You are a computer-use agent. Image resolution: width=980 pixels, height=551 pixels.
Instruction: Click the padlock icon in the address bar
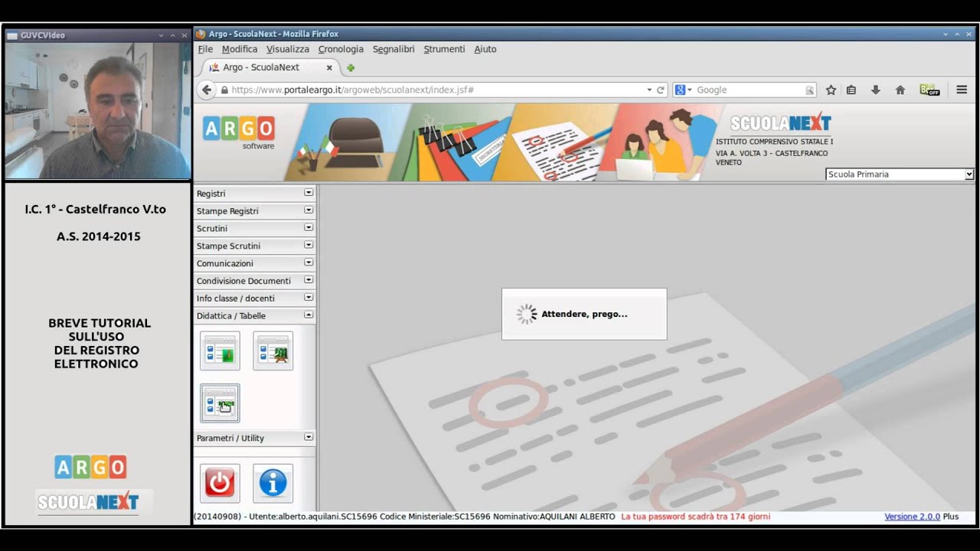[224, 90]
